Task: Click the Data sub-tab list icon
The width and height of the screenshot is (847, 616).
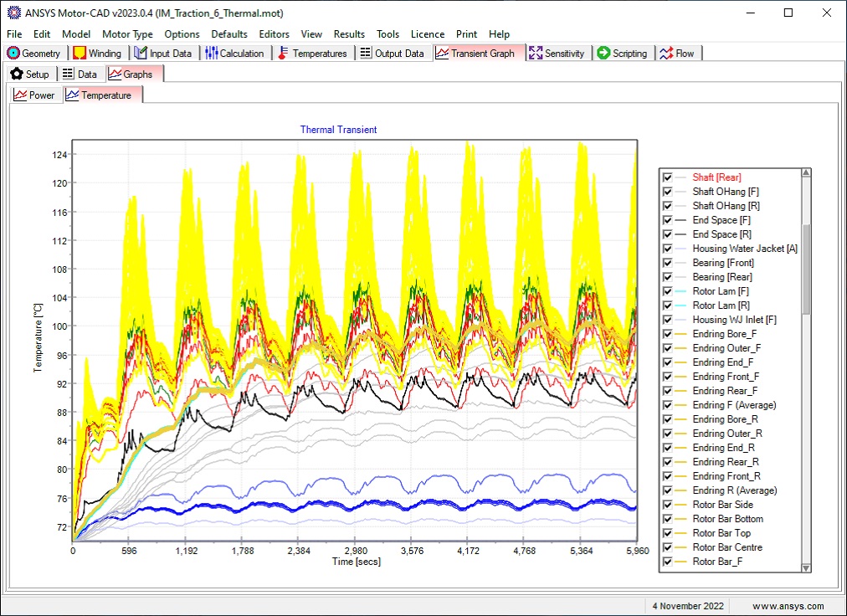Action: tap(68, 74)
